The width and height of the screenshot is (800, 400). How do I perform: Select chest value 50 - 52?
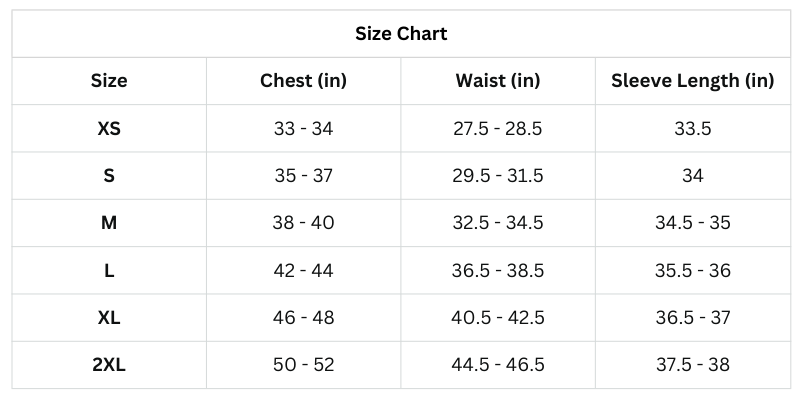(x=303, y=365)
